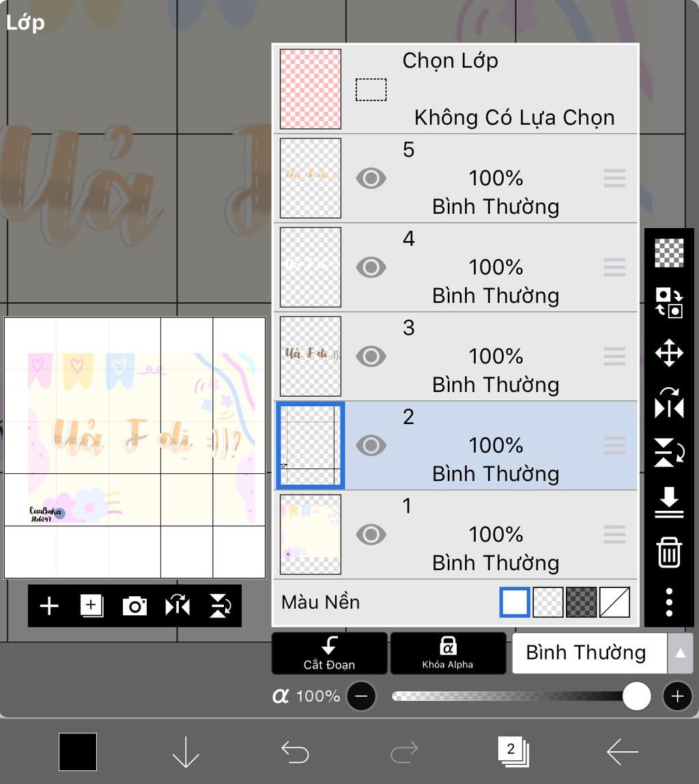Merge layer down with download arrow icon

pyautogui.click(x=669, y=502)
